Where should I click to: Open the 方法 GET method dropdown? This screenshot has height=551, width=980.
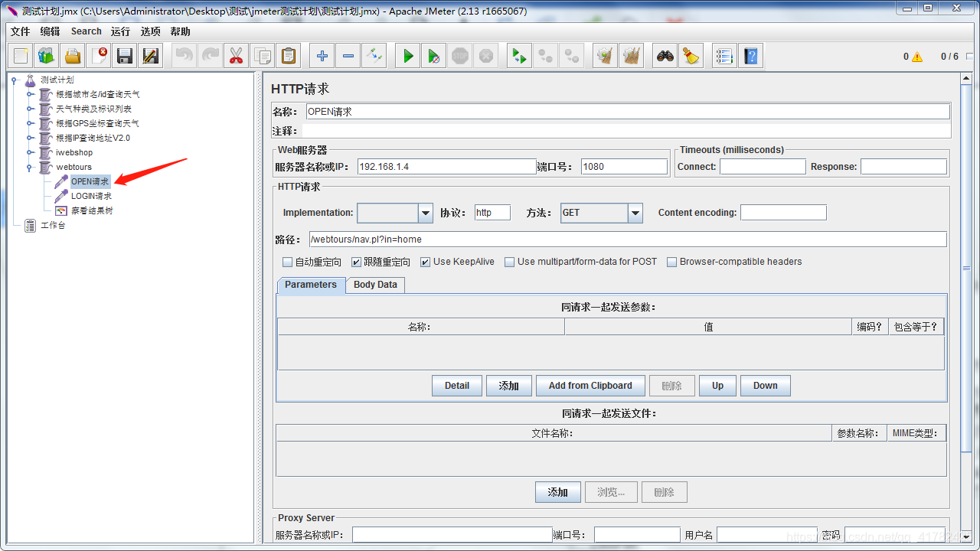click(x=635, y=213)
